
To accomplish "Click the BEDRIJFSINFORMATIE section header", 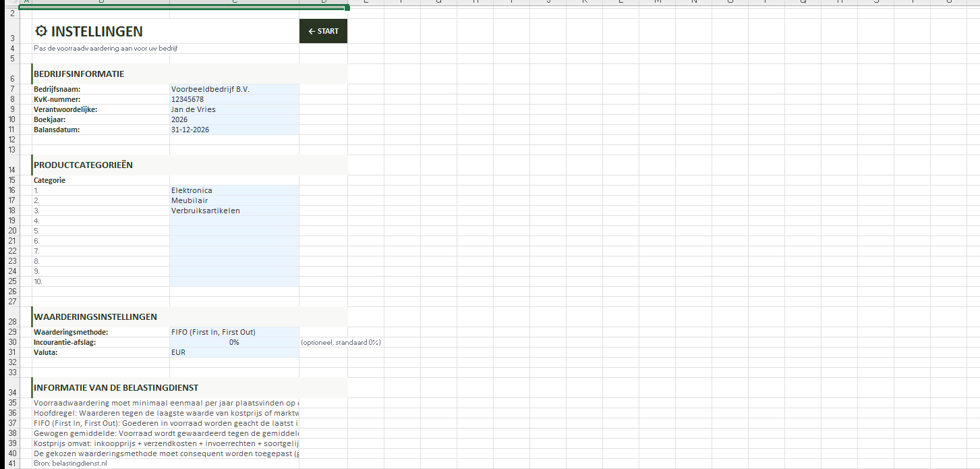I will 79,74.
